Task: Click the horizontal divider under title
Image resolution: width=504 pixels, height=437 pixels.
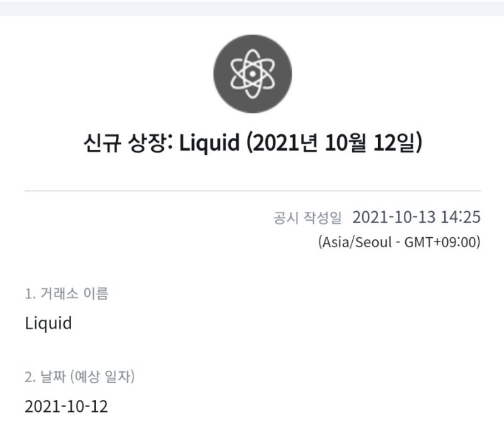Action: coord(253,190)
